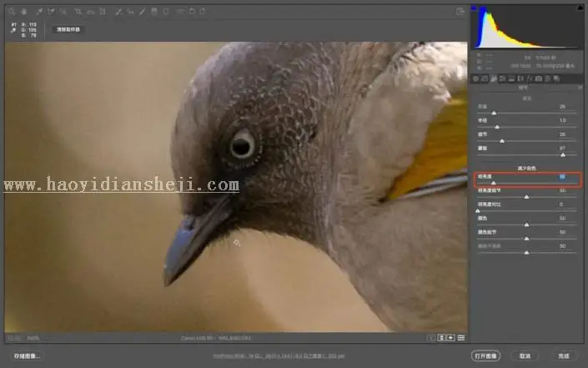
Task: Click the sharpening Radius slider handle
Action: [x=497, y=127]
